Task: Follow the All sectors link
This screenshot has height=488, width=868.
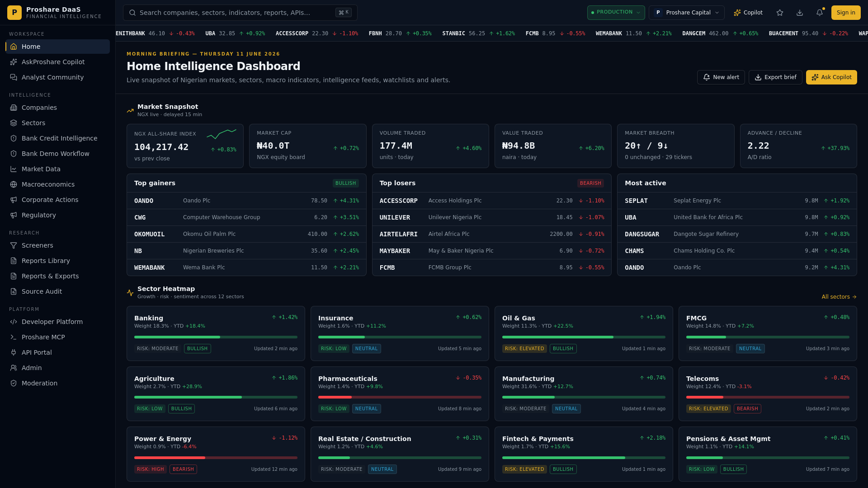Action: [839, 297]
